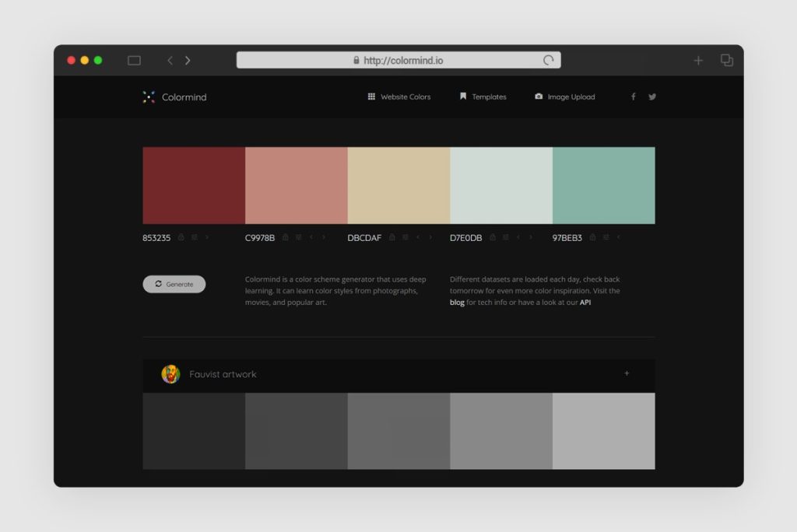Viewport: 797px width, 532px height.
Task: Click the hex code 97BEB3
Action: tap(567, 238)
